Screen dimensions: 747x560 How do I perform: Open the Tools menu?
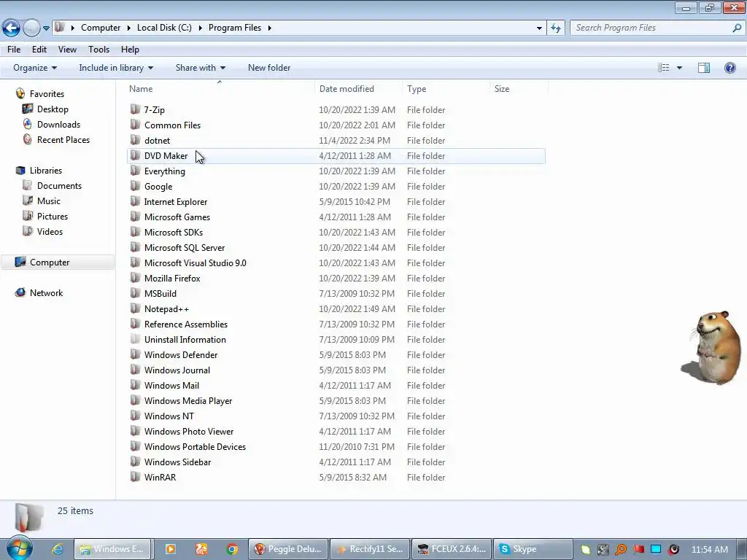(98, 50)
